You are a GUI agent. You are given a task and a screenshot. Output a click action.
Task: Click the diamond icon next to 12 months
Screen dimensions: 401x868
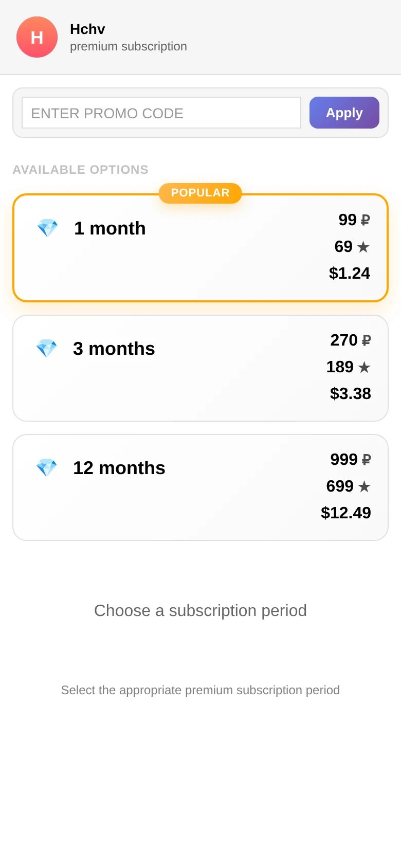(46, 468)
